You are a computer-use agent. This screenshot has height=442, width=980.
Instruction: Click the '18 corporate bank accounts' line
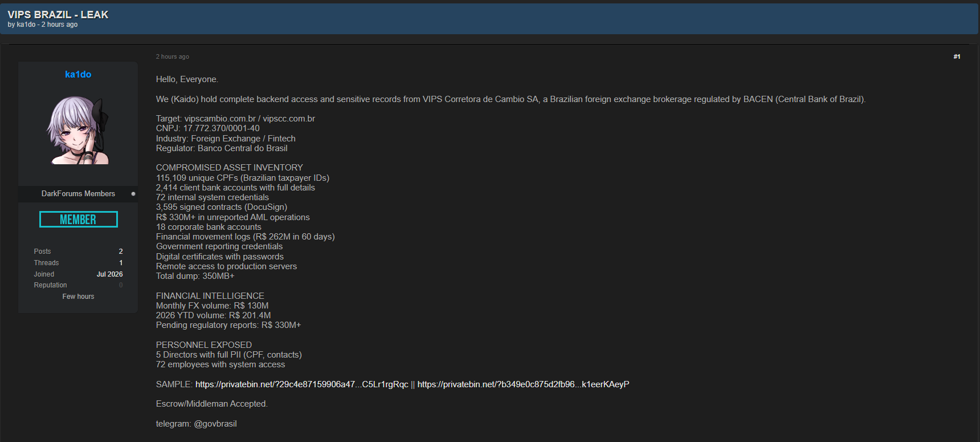point(209,227)
